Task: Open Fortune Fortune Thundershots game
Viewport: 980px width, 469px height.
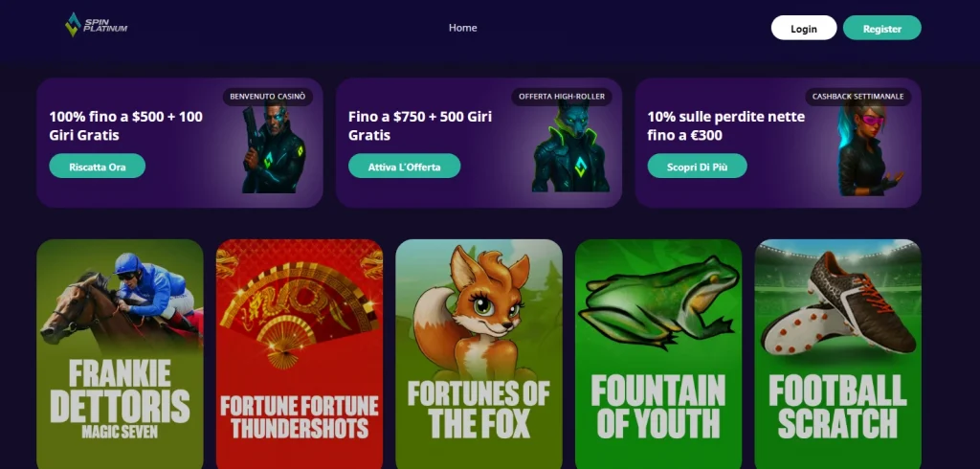Action: (x=300, y=354)
